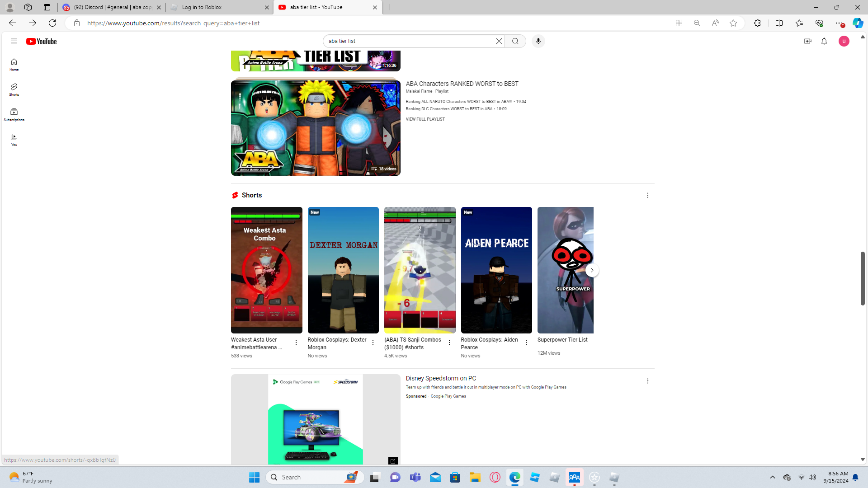Open tab actions menu in browser
The height and width of the screenshot is (488, 868).
coord(47,7)
